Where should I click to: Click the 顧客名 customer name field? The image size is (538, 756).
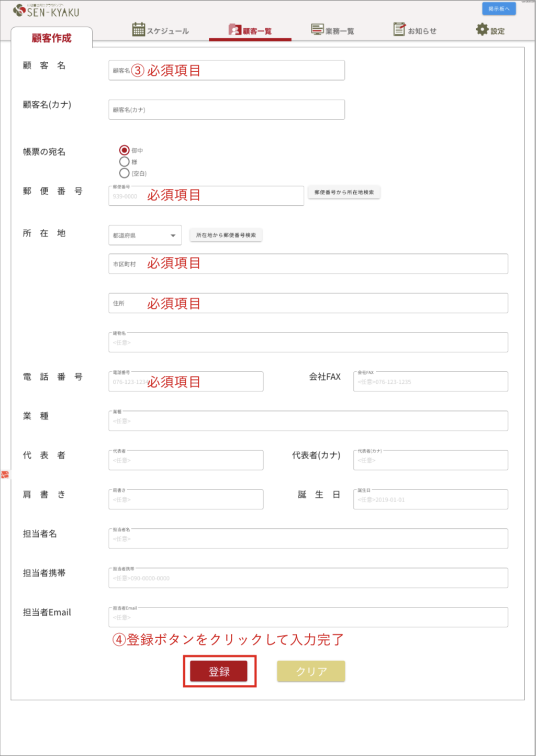226,70
